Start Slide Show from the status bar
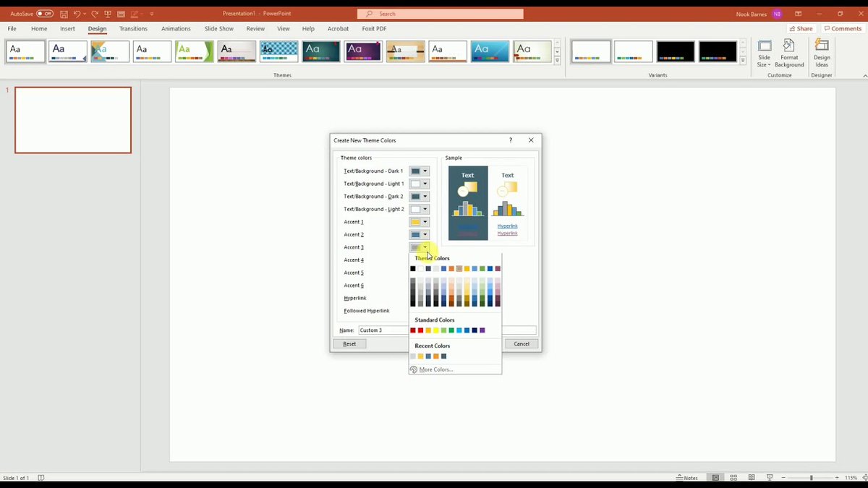The width and height of the screenshot is (868, 488). click(x=770, y=478)
